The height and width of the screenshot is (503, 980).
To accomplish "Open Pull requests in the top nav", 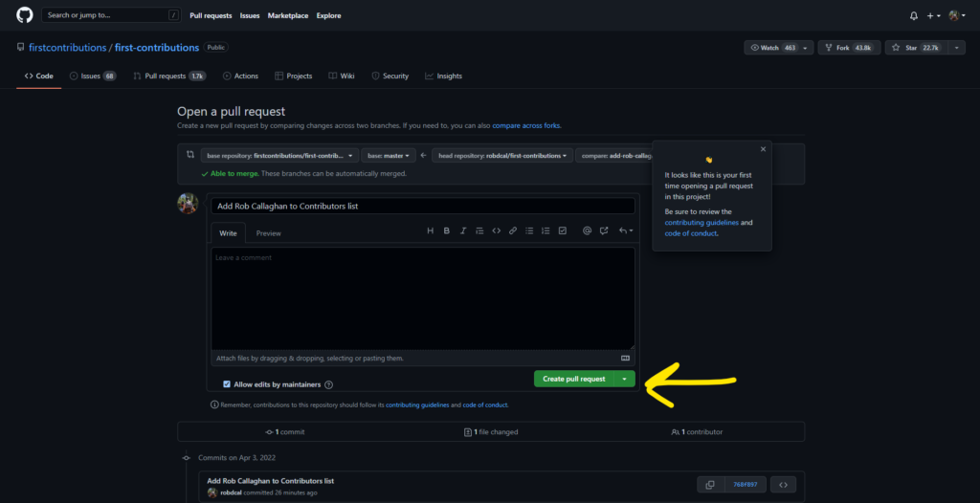I will coord(211,15).
